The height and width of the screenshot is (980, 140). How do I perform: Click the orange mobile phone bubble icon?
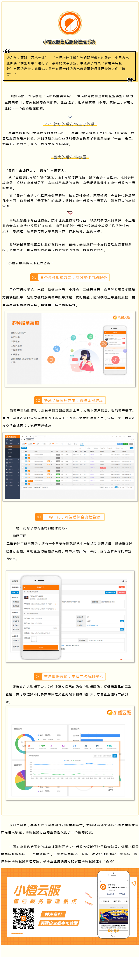(x=51, y=359)
